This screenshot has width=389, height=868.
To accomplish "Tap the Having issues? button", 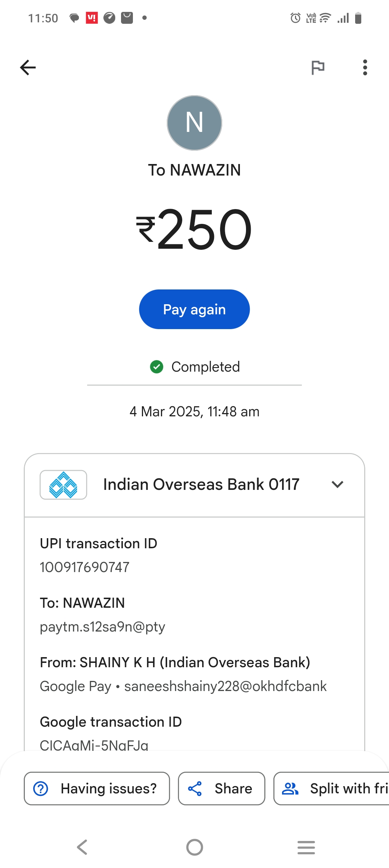I will pyautogui.click(x=97, y=788).
